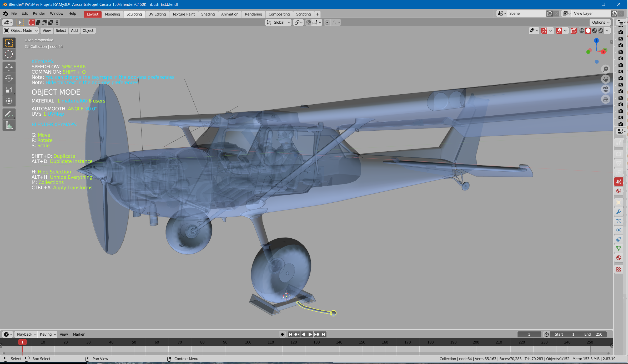Choose the Scale tool
Screen dimensions: 628x364
click(x=9, y=90)
